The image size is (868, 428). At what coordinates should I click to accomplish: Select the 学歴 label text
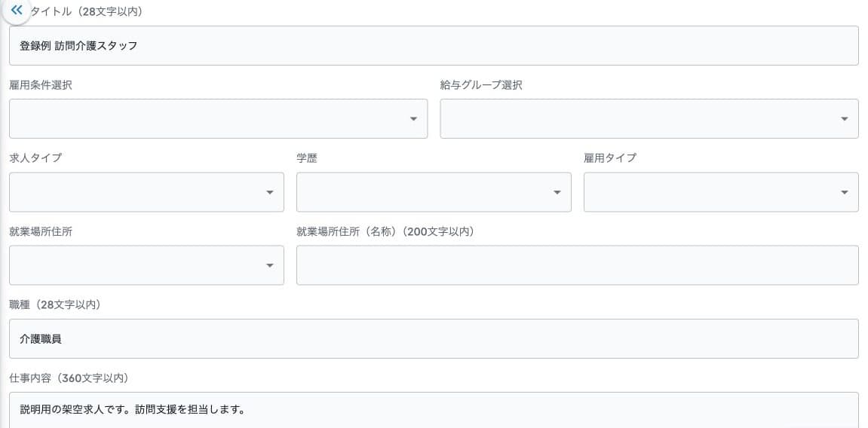(307, 158)
